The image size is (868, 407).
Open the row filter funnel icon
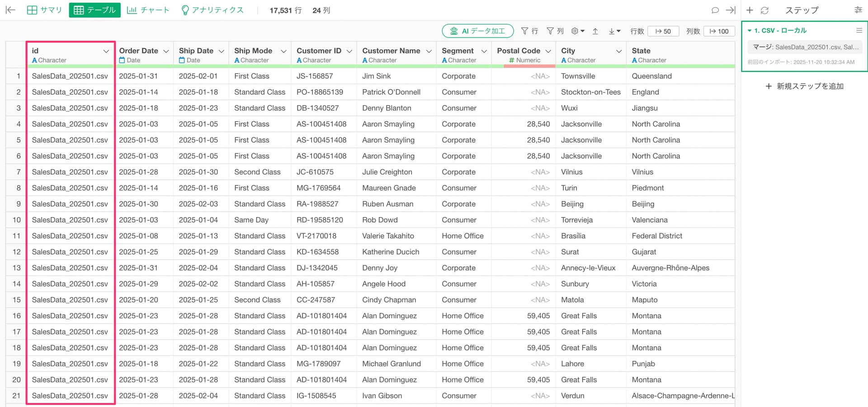tap(529, 31)
